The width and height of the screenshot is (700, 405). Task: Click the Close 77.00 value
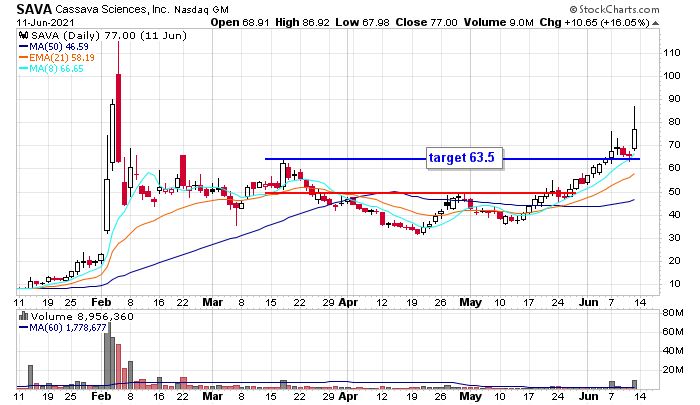point(426,22)
